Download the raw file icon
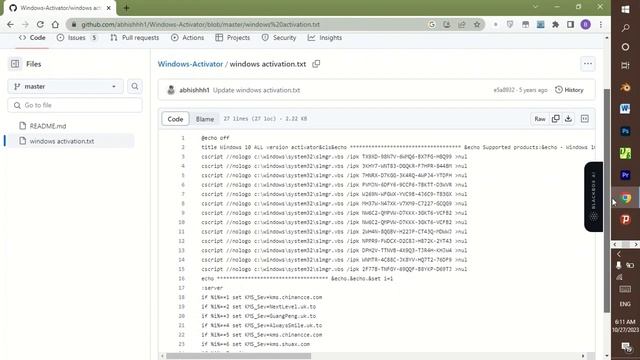Image resolution: width=640 pixels, height=360 pixels. (568, 119)
